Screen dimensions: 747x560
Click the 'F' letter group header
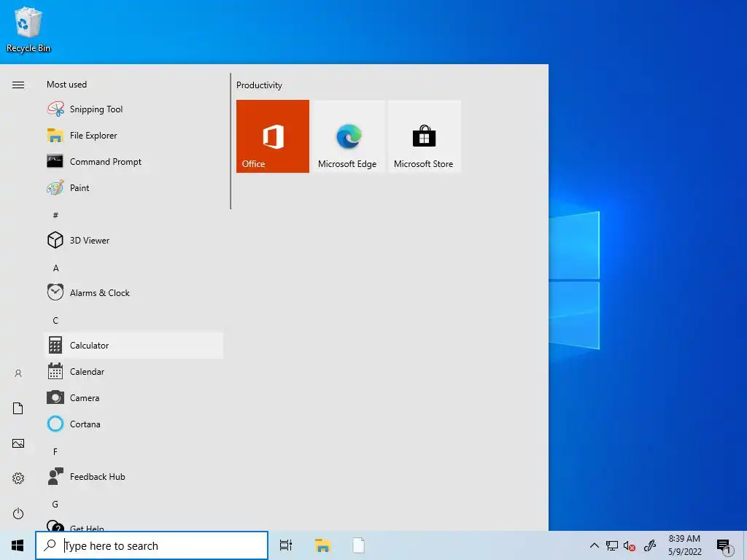pyautogui.click(x=55, y=451)
